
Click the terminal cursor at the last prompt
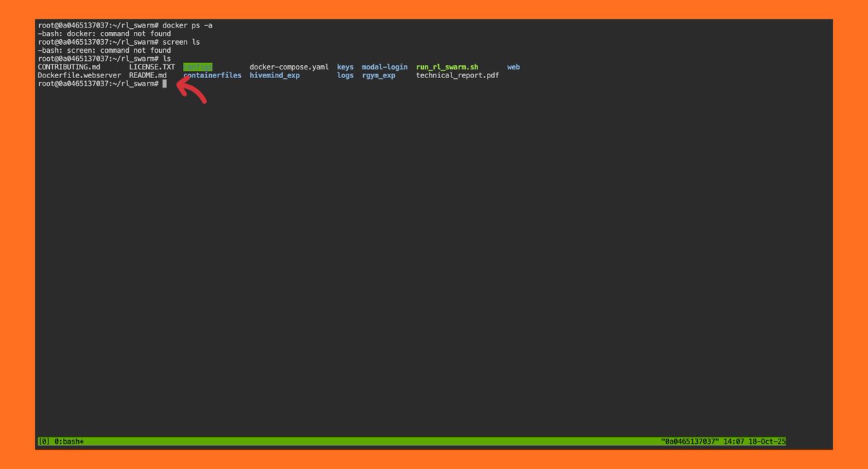point(165,84)
